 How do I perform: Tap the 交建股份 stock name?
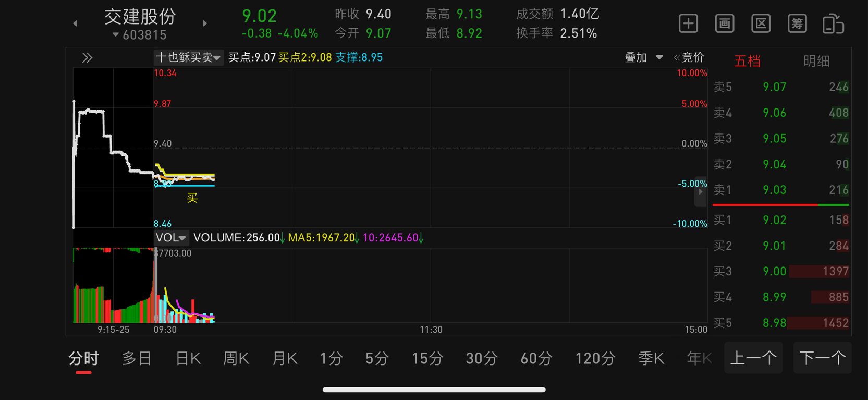(140, 17)
